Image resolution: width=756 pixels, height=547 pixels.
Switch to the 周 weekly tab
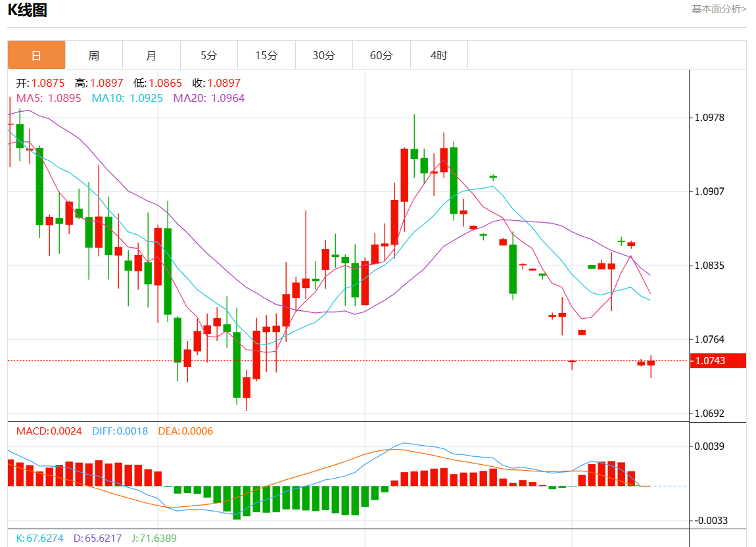coord(94,55)
